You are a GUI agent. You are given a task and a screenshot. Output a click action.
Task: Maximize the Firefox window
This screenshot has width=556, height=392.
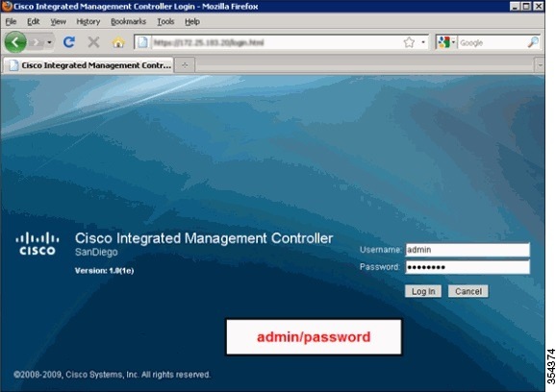click(526, 6)
